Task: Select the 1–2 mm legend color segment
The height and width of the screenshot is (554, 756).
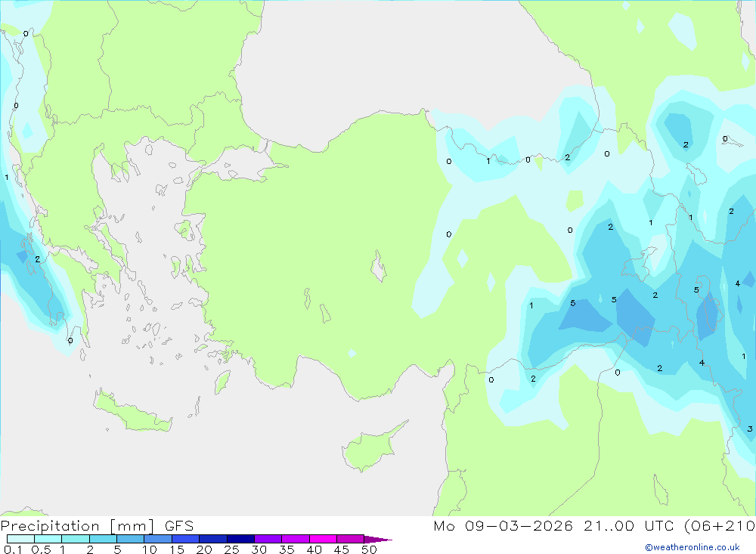Action: coord(76,539)
